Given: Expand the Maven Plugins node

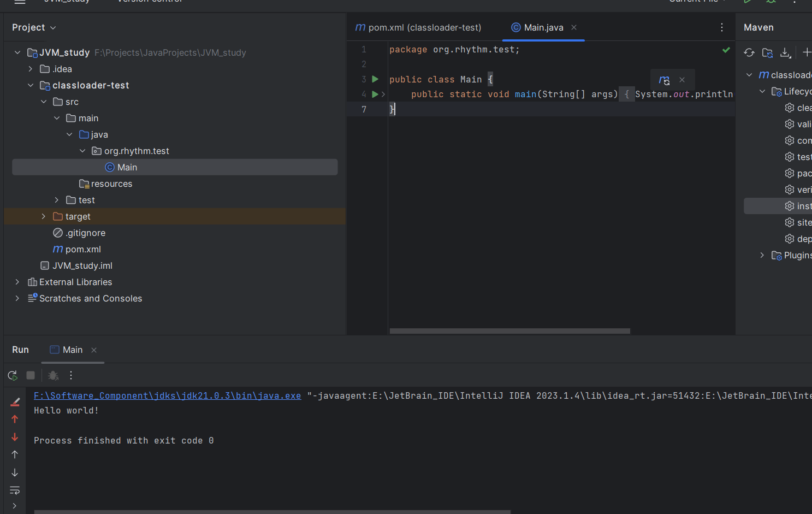Looking at the screenshot, I should (762, 255).
